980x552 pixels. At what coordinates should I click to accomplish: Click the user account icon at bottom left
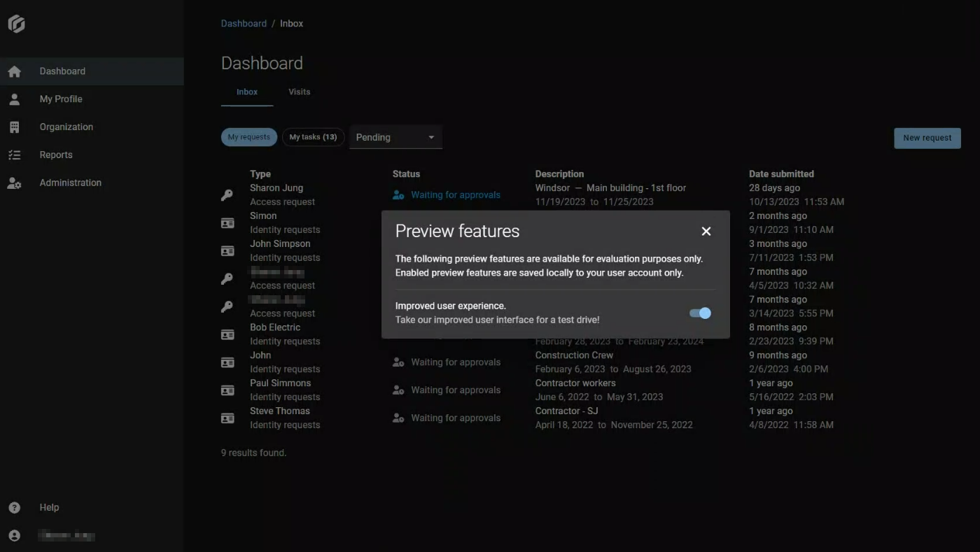pyautogui.click(x=15, y=535)
